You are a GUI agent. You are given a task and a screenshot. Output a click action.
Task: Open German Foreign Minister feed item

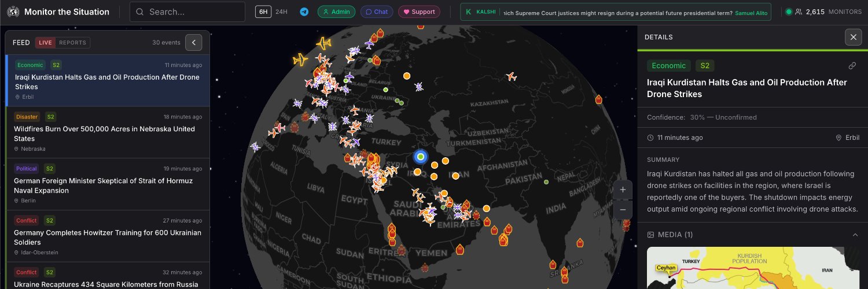(x=108, y=184)
